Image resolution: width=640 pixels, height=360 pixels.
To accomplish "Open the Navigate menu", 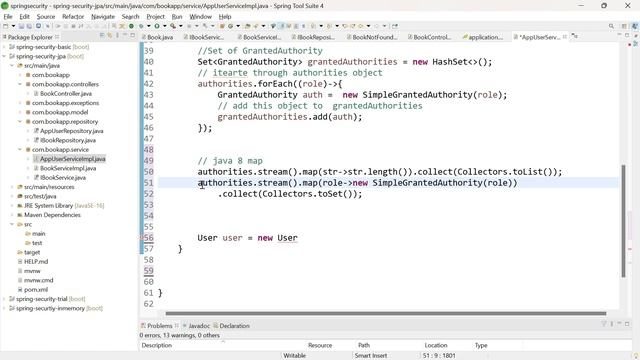I will pyautogui.click(x=103, y=17).
